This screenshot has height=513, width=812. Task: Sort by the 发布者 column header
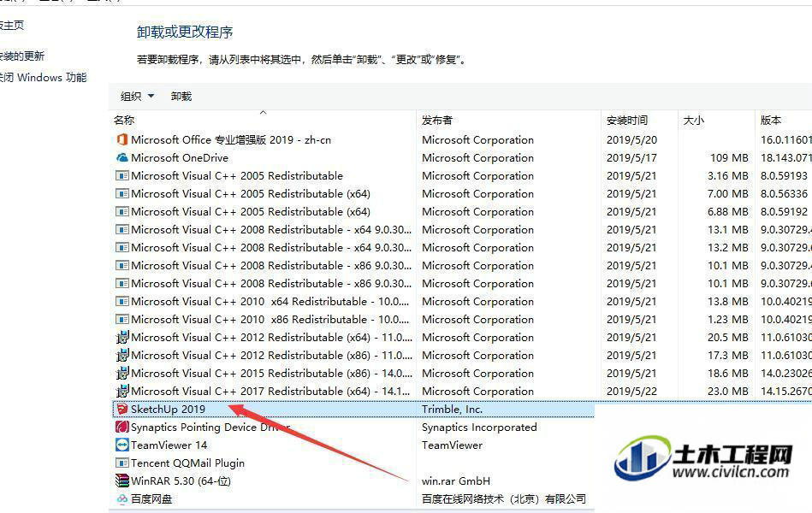(437, 120)
